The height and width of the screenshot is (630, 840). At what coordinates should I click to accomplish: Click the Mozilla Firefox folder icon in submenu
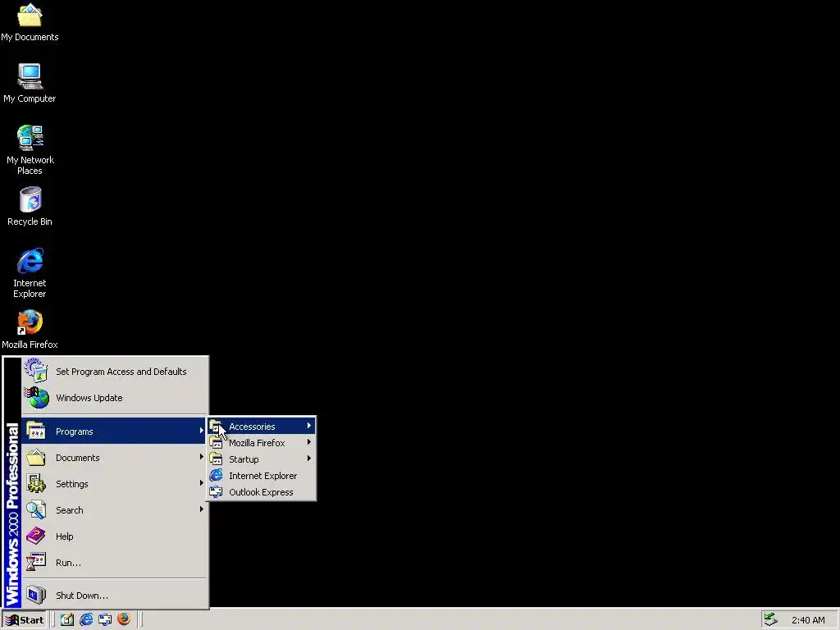coord(216,442)
